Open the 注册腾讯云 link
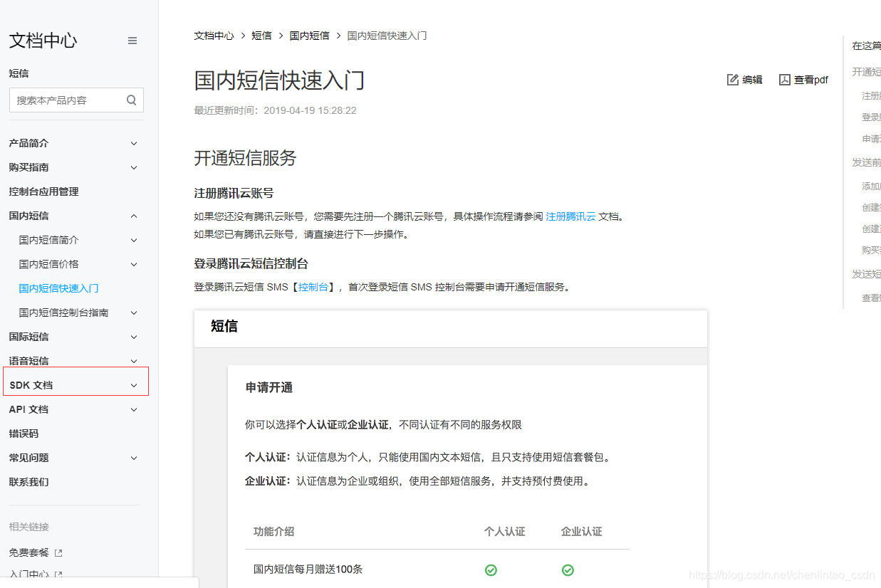Screen dimensions: 881x588 click(570, 216)
